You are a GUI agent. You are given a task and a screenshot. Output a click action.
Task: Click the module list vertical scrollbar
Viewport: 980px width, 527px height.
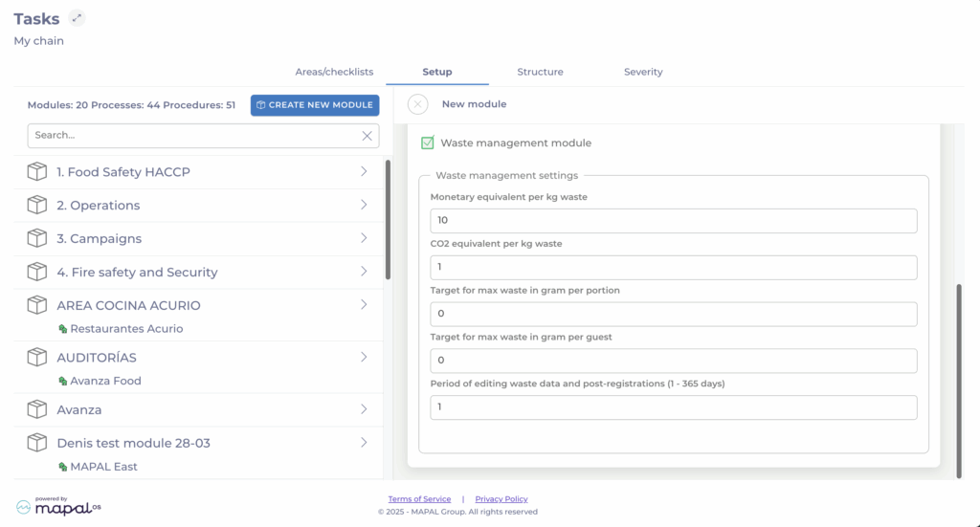pos(388,220)
